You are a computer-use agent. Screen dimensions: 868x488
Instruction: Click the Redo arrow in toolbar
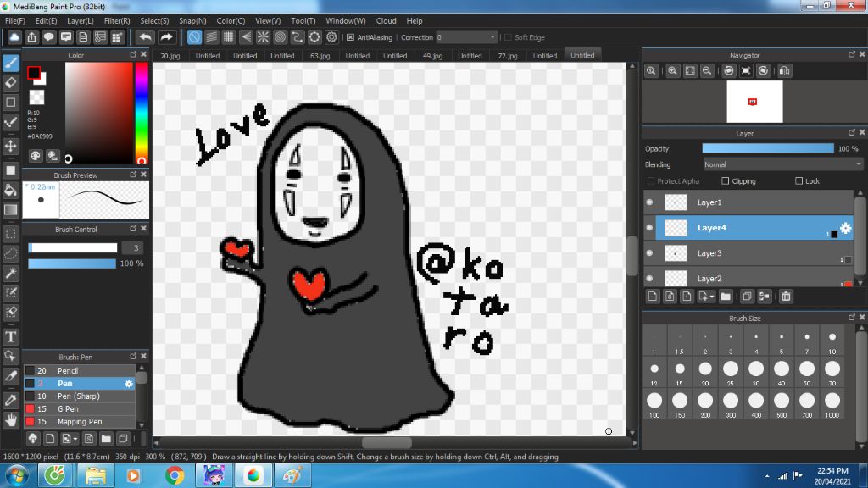tap(166, 37)
